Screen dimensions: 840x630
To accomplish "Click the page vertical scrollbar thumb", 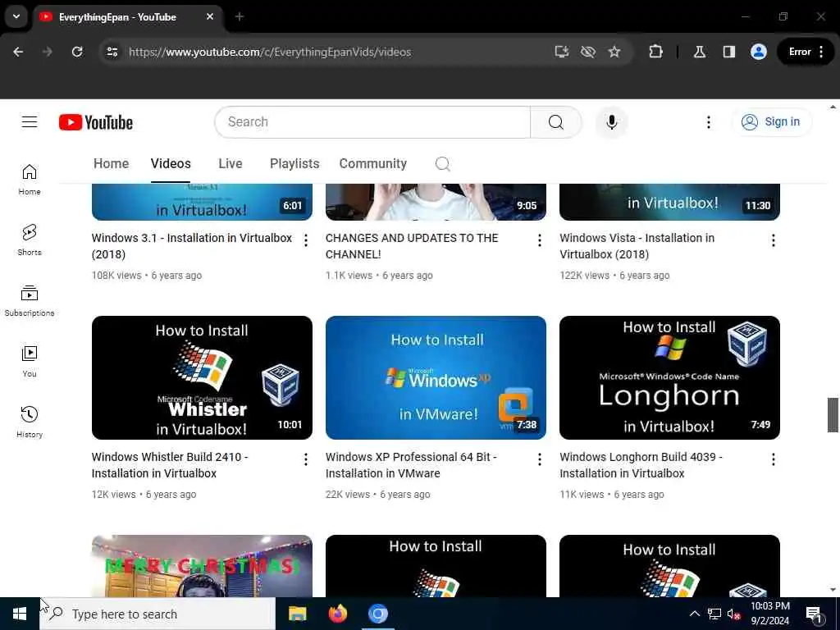I will pyautogui.click(x=833, y=414).
